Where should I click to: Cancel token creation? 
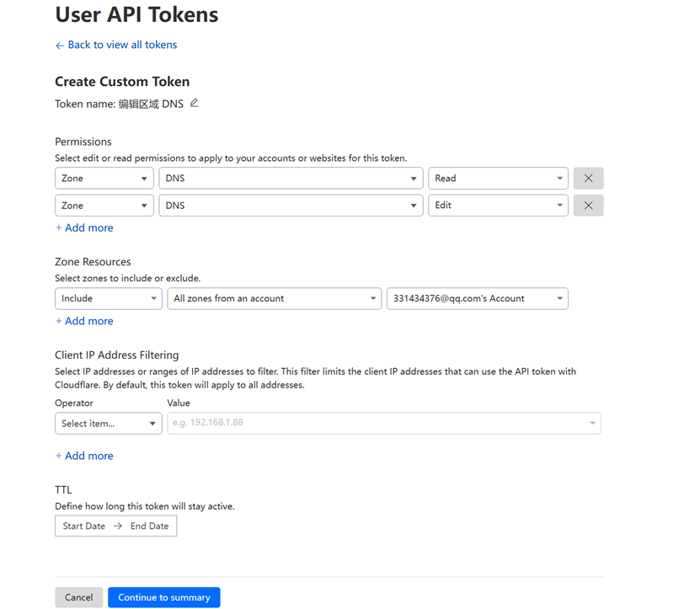(x=79, y=597)
